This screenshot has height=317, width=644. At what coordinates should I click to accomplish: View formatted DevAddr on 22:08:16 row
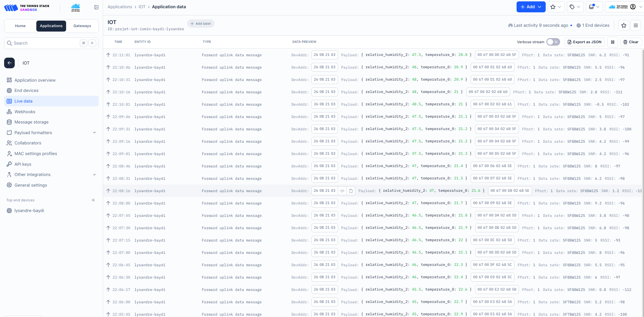342,191
